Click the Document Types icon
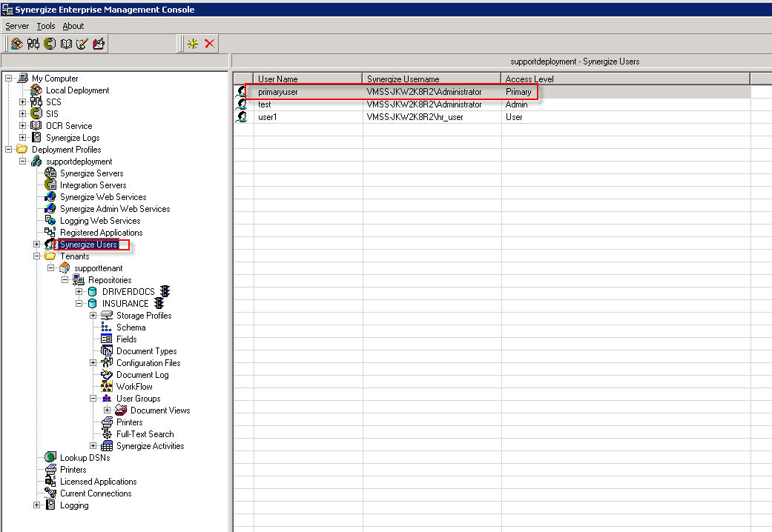The image size is (772, 532). pyautogui.click(x=106, y=351)
